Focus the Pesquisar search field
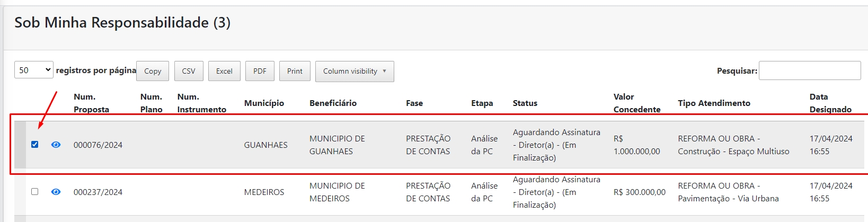 (x=809, y=71)
